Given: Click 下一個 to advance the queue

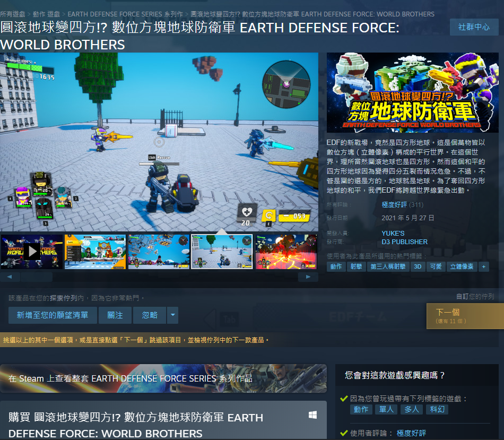Looking at the screenshot, I should pos(465,316).
